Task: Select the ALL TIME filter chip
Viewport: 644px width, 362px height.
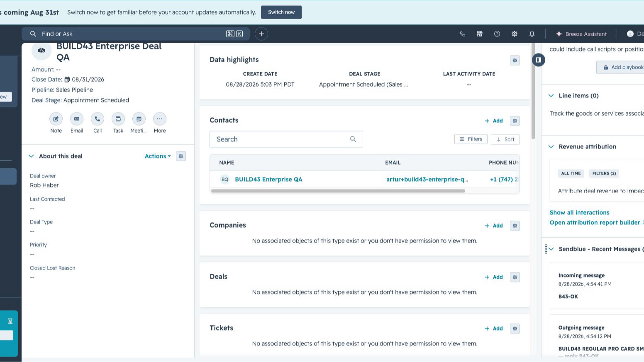Action: coord(571,174)
